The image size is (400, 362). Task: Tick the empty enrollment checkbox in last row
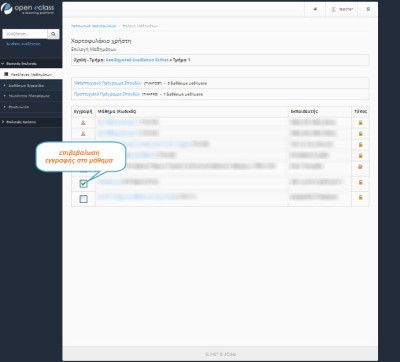click(x=84, y=199)
